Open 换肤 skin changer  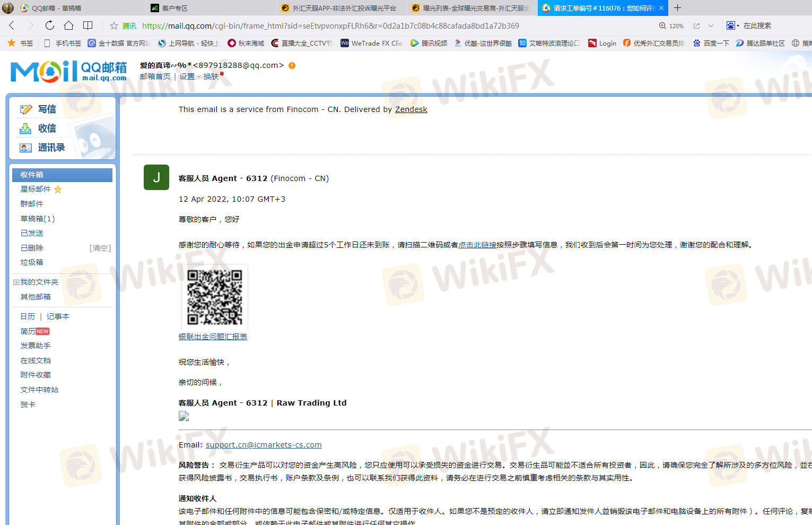tap(211, 76)
